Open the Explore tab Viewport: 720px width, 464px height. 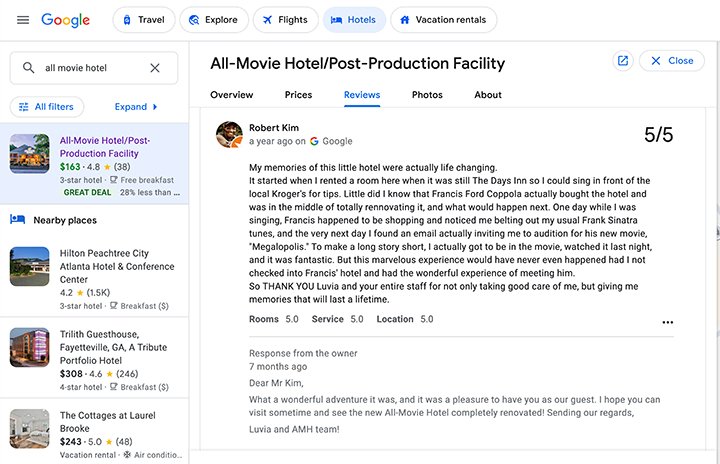tap(214, 20)
